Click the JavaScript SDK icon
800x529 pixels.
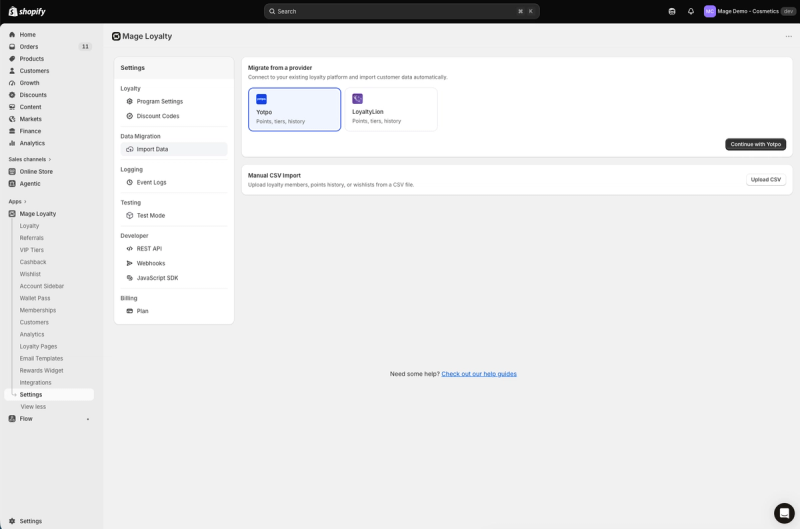tap(130, 278)
